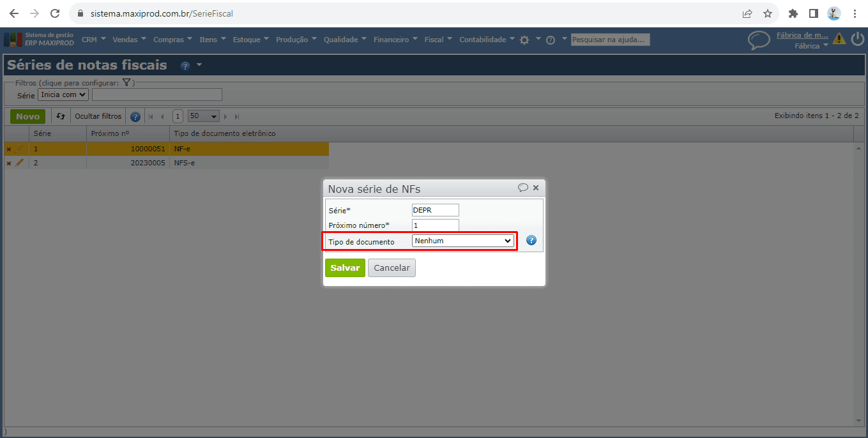Delete series 1 row

[x=9, y=149]
